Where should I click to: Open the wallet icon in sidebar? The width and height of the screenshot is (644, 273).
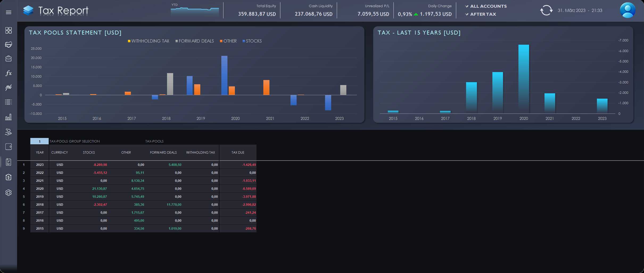tap(9, 147)
